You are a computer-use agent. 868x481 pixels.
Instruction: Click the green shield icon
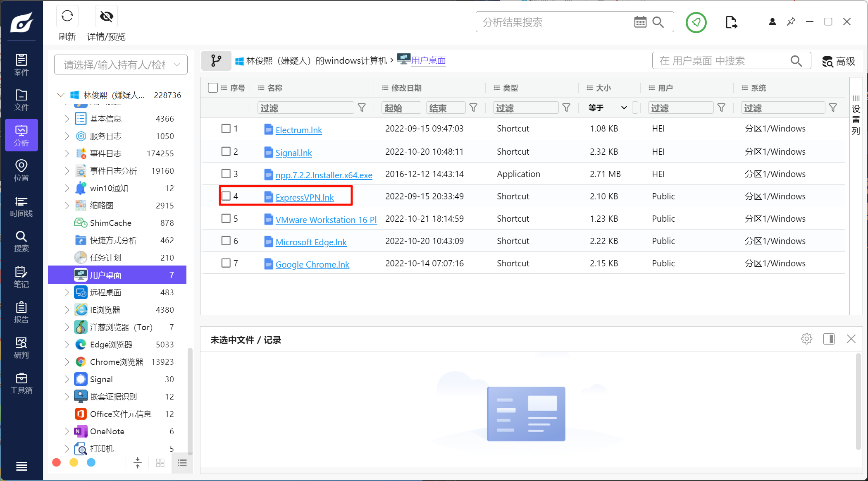pos(696,22)
